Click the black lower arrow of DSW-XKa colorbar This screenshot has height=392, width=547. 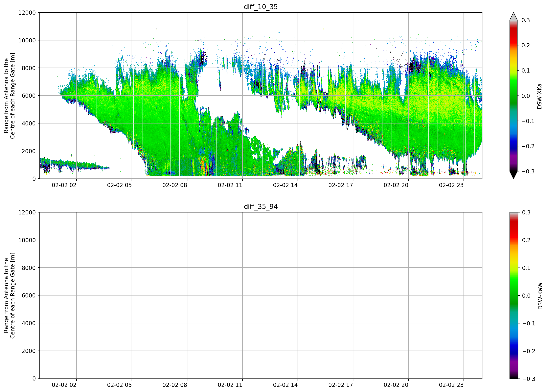[513, 175]
